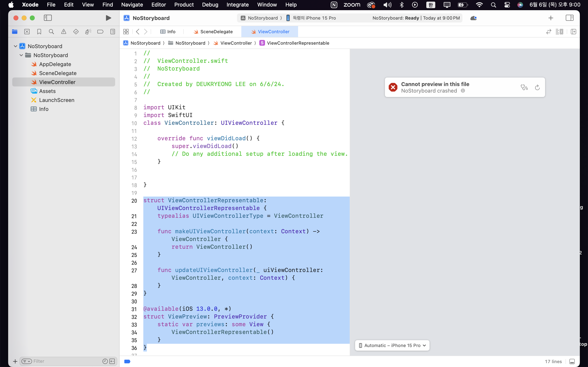Toggle the debug area at bottom right
Viewport: 588px width, 367px height.
[x=572, y=361]
